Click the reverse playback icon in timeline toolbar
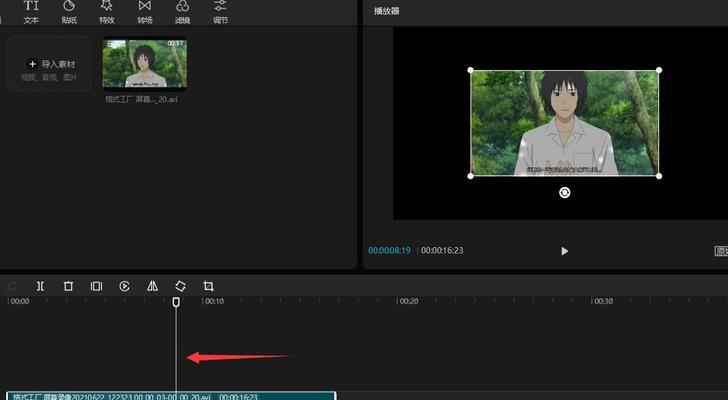This screenshot has height=400, width=728. click(x=124, y=286)
